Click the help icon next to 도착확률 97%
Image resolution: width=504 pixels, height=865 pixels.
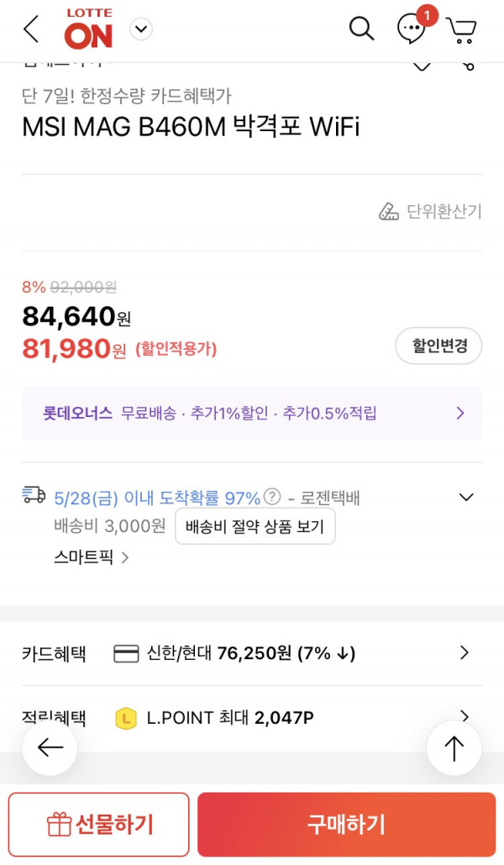[x=272, y=497]
